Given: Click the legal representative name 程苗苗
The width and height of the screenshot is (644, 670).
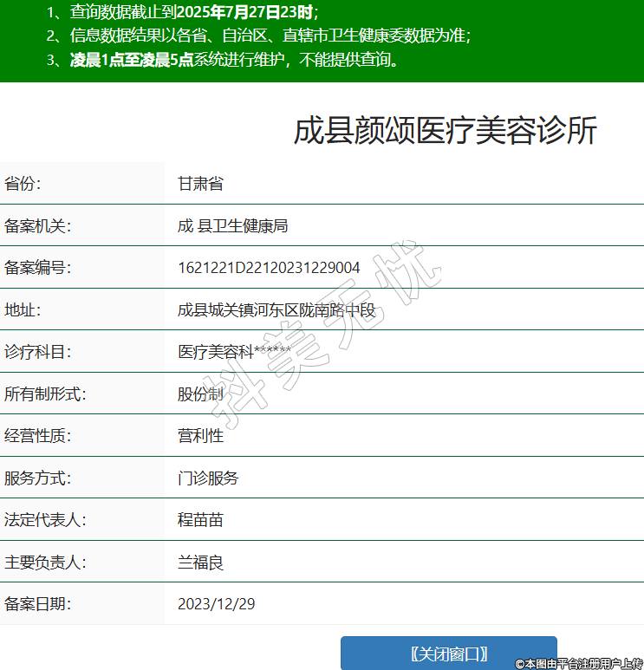Looking at the screenshot, I should [200, 520].
